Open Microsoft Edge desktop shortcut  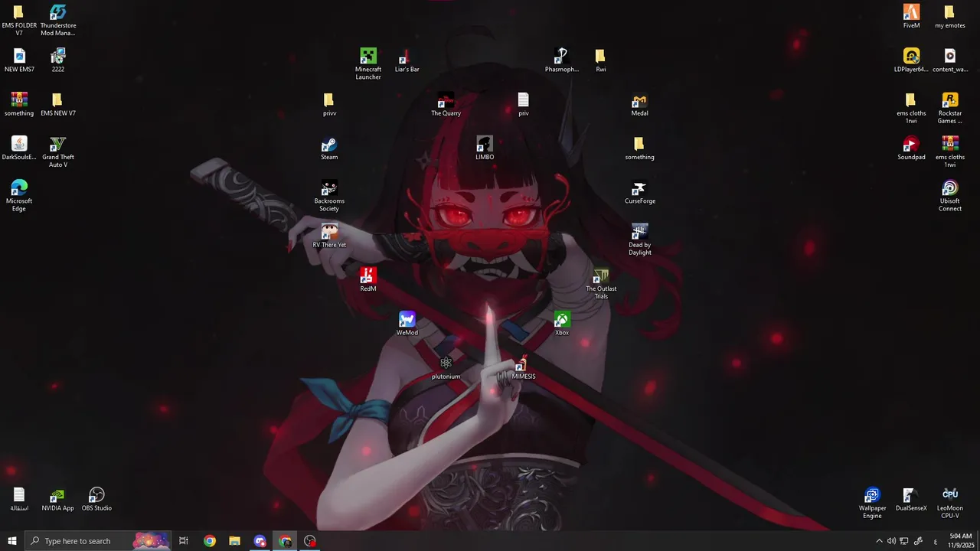click(19, 188)
